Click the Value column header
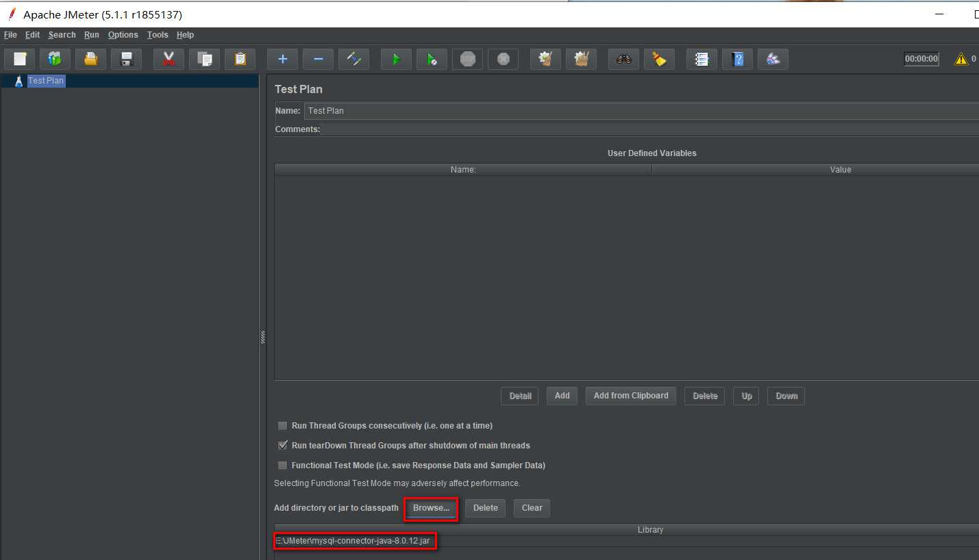This screenshot has height=560, width=979. click(815, 170)
